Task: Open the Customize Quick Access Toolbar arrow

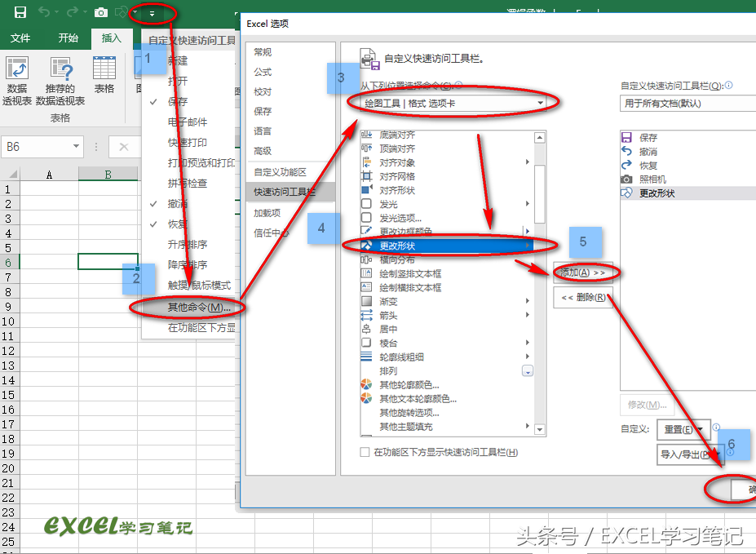Action: pos(152,14)
